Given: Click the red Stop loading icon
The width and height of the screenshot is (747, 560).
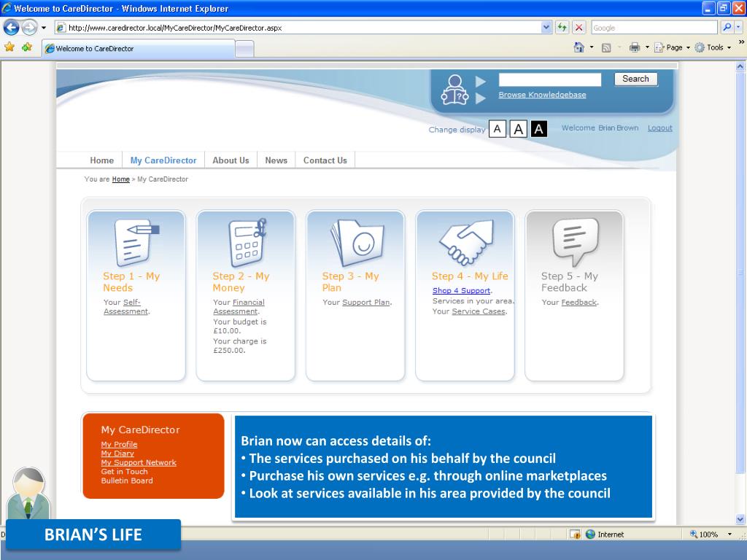Looking at the screenshot, I should [x=578, y=28].
